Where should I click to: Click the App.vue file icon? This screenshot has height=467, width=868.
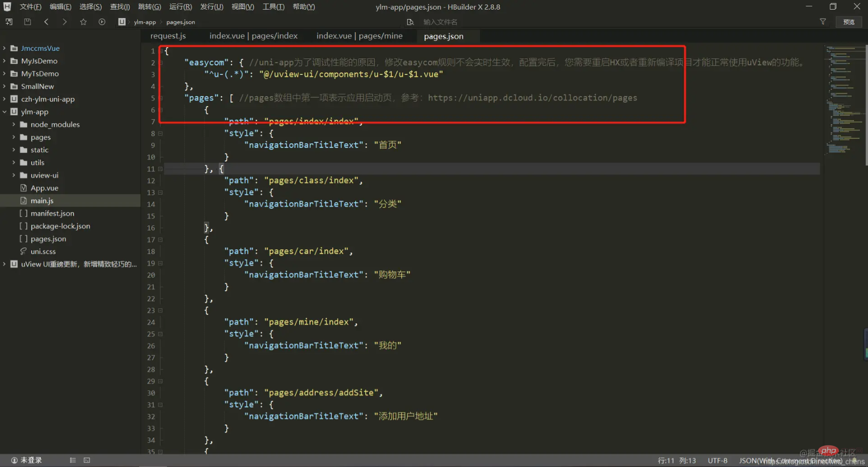pos(24,188)
